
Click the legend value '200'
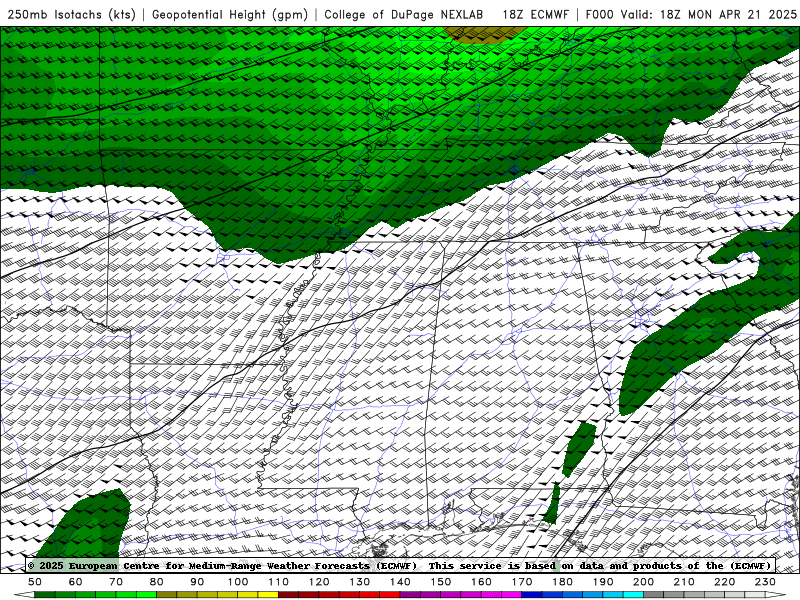(643, 582)
